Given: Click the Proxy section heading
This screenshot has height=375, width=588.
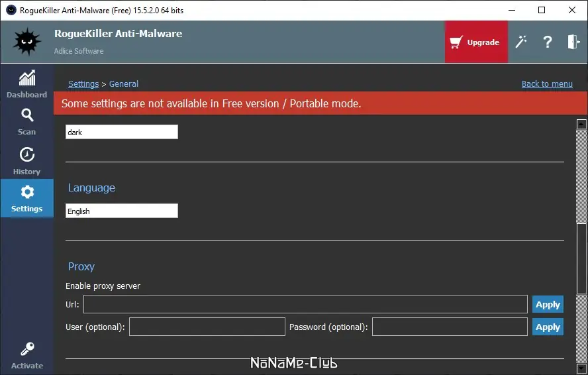Looking at the screenshot, I should tap(81, 266).
